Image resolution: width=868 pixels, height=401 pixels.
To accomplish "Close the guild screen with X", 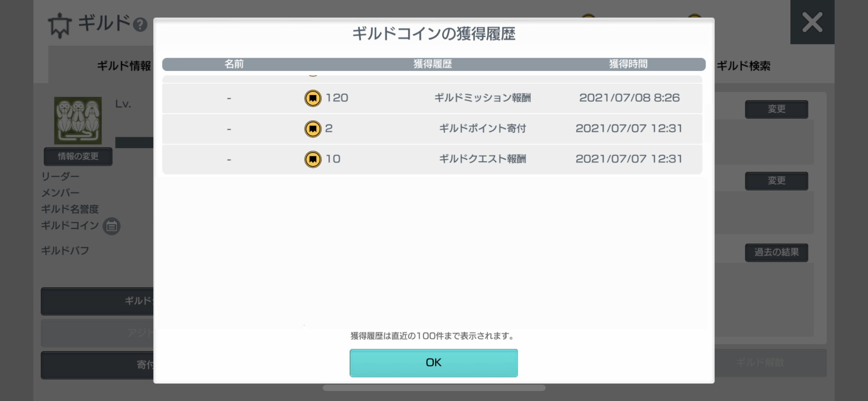I will [x=812, y=22].
